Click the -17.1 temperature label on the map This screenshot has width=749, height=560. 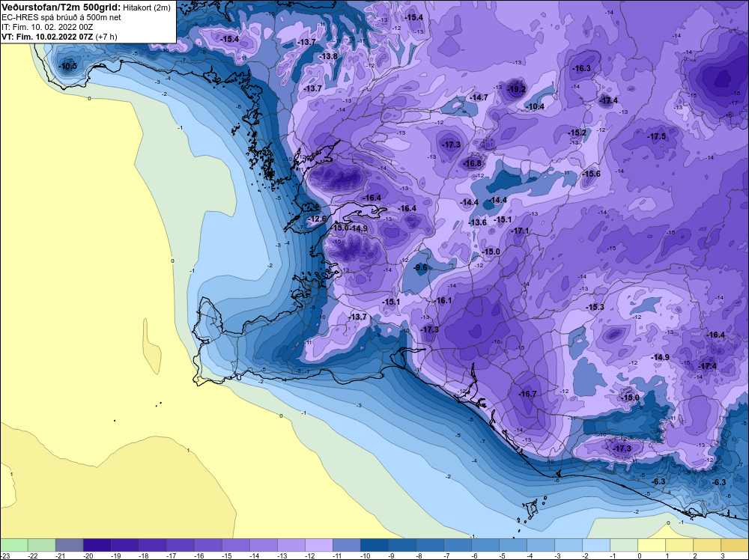pos(520,231)
